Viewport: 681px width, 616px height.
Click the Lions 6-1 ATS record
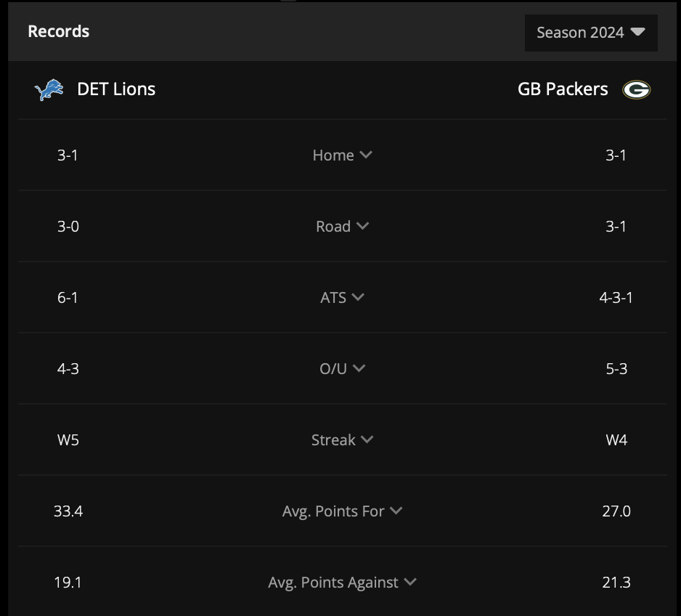coord(68,298)
